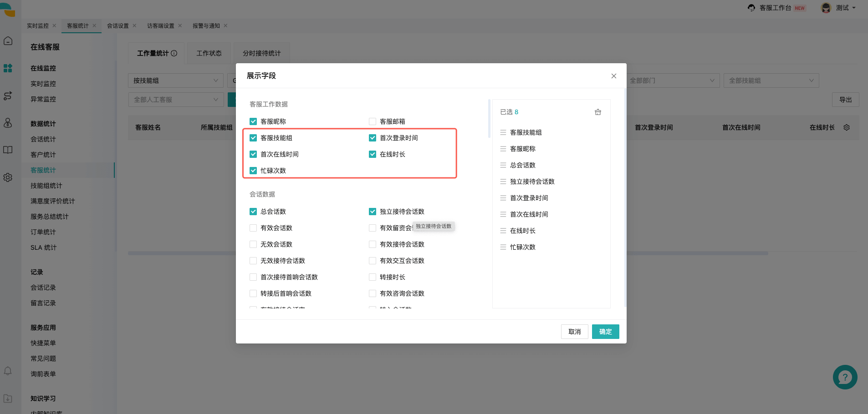Open 订单统计 in the sidebar

[x=43, y=232]
